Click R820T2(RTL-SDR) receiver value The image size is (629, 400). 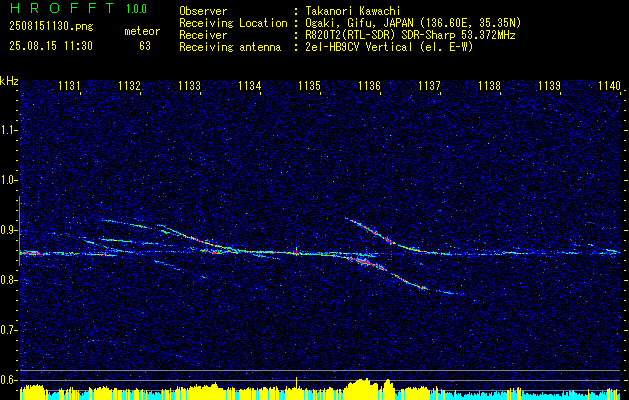tap(410, 35)
